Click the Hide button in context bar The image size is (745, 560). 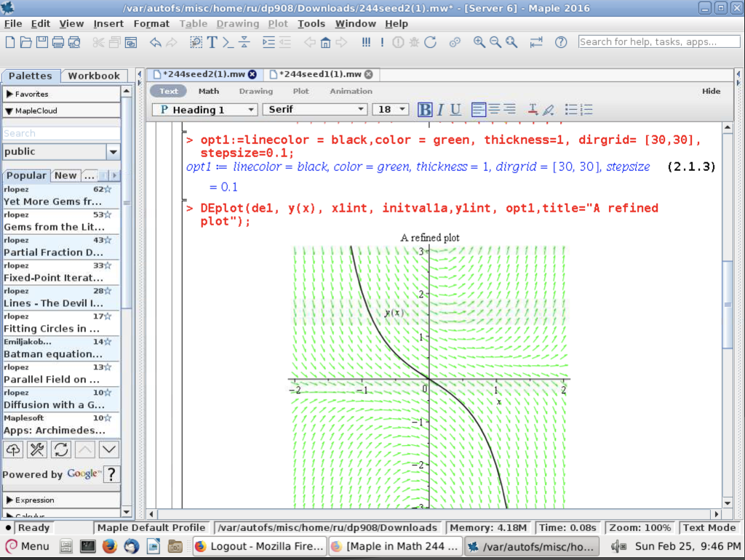pyautogui.click(x=711, y=91)
